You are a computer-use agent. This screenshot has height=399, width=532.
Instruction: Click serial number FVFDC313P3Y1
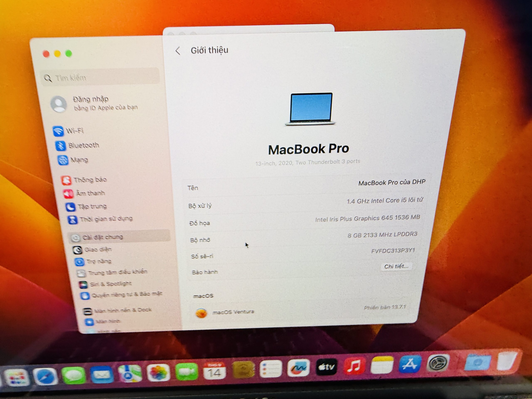coord(393,251)
